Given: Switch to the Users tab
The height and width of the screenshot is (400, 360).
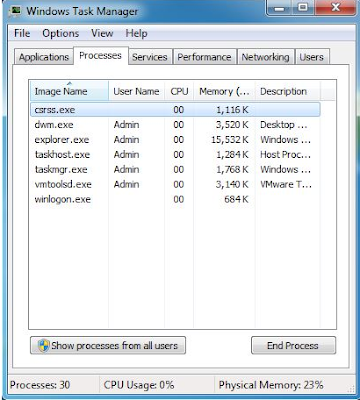Looking at the screenshot, I should point(311,57).
